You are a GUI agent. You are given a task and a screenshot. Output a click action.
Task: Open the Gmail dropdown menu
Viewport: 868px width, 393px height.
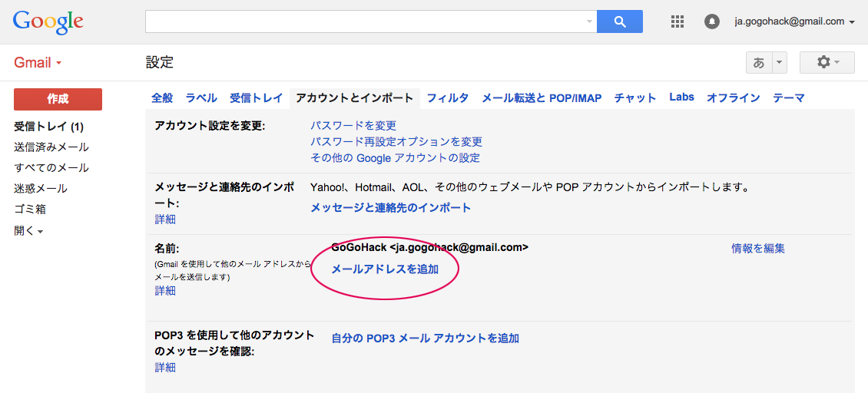[x=38, y=62]
